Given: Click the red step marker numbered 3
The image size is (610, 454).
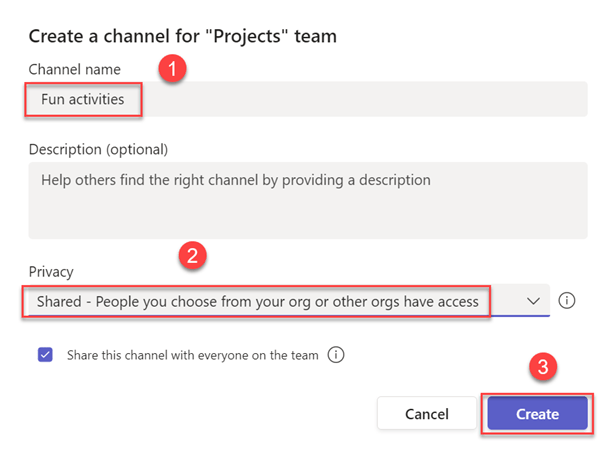Looking at the screenshot, I should (x=542, y=367).
